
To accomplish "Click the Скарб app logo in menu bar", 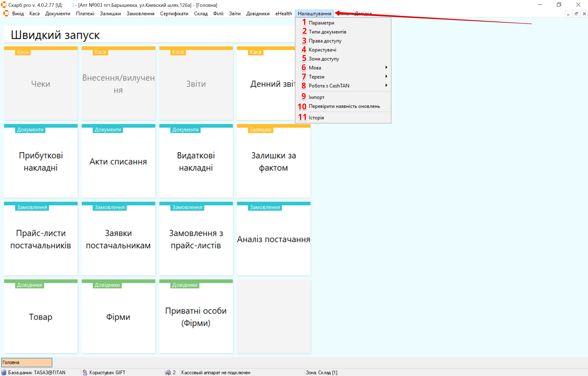I will click(6, 13).
